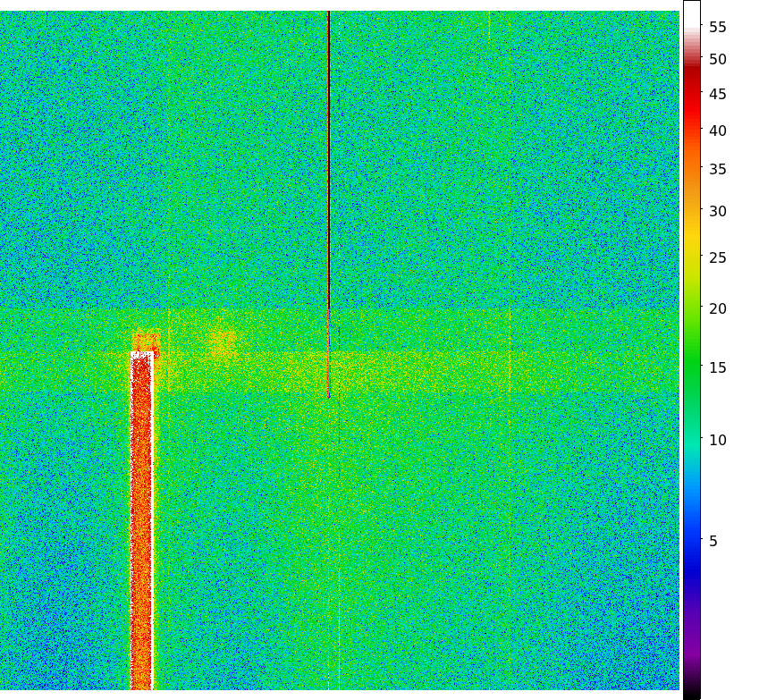This screenshot has height=700, width=776.
Task: Click the 30 colorbar tick label
Action: pos(717,212)
